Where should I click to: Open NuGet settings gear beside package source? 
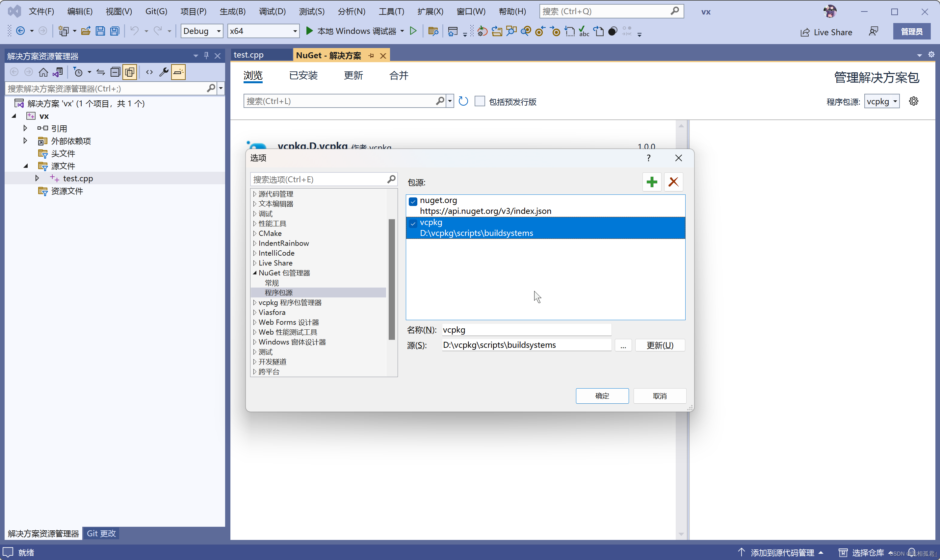point(914,101)
